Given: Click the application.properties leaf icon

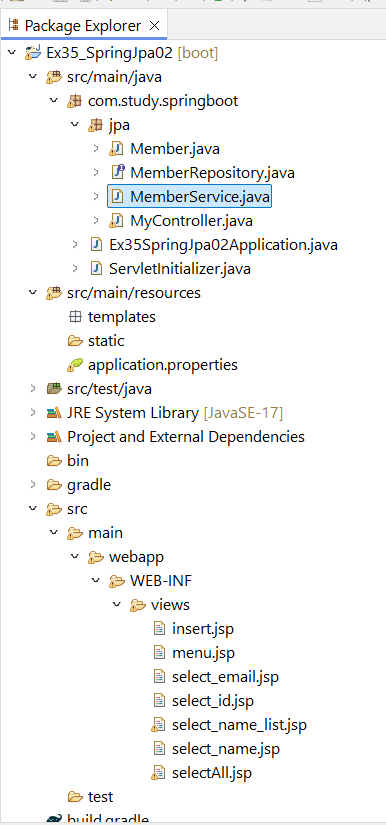Looking at the screenshot, I should pos(75,365).
